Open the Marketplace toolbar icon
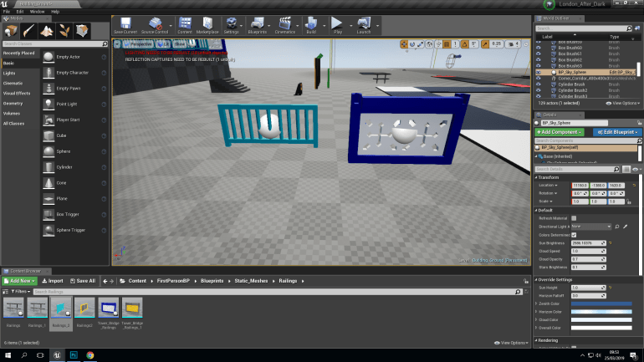 [207, 25]
